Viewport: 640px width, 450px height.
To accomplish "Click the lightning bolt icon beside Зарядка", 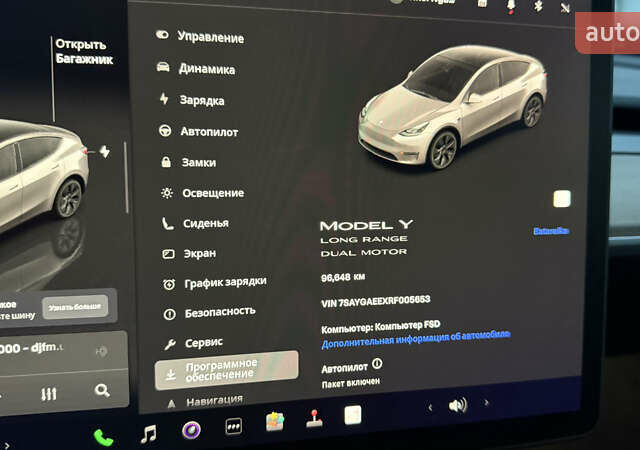I will tap(164, 98).
